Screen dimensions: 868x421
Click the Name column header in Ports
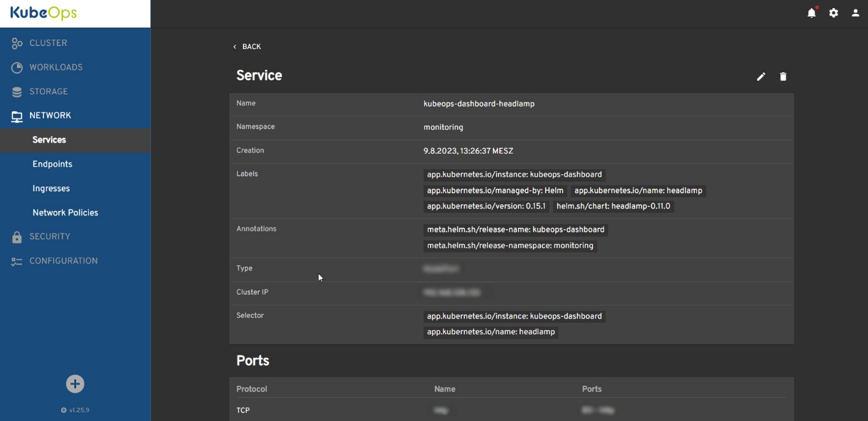[x=444, y=389]
